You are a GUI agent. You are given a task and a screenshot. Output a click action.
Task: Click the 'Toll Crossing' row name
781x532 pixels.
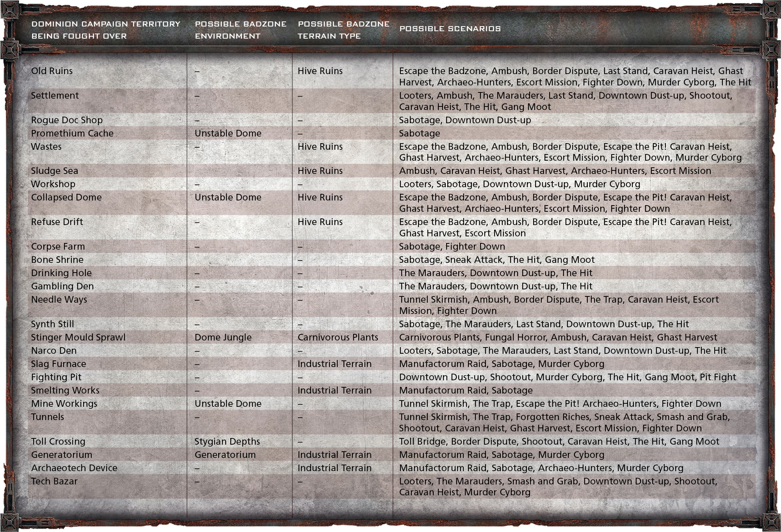[58, 442]
